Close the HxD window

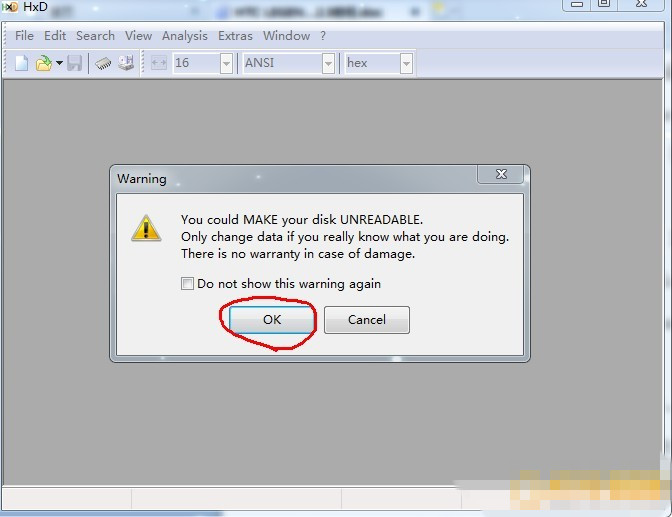(x=641, y=4)
